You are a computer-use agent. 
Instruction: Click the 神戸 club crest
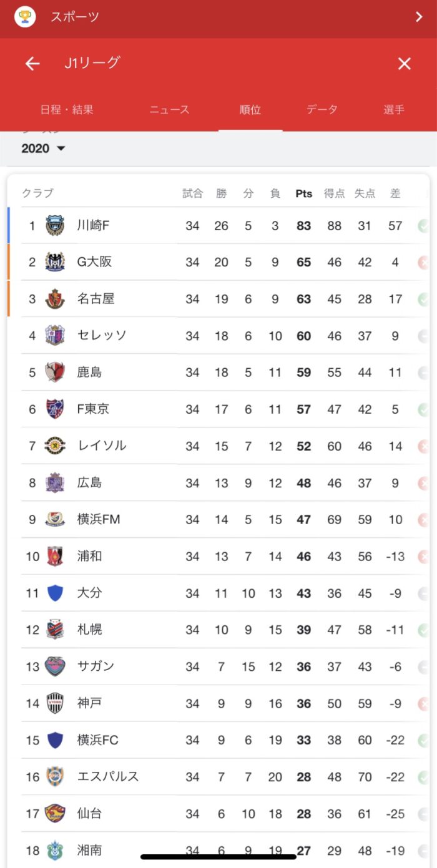pyautogui.click(x=55, y=703)
